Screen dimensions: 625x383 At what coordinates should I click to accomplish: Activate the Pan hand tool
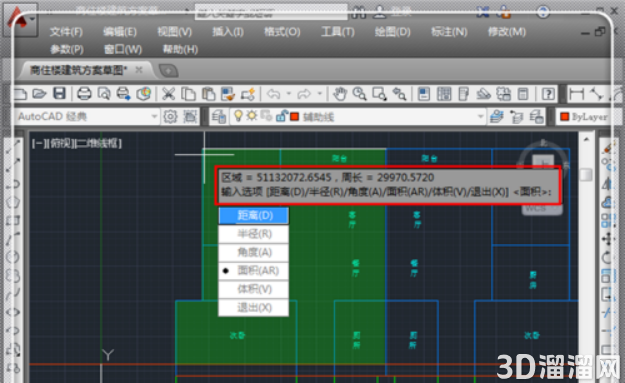point(340,94)
